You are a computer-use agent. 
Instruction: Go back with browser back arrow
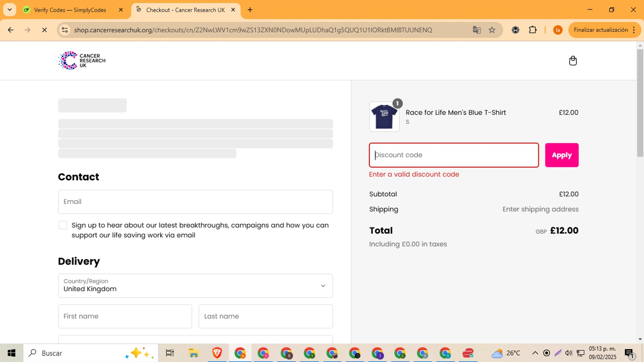coord(11,30)
